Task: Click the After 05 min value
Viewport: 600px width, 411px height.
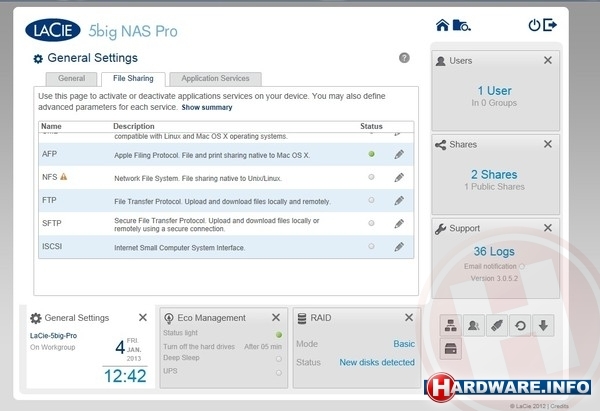Action: 263,347
